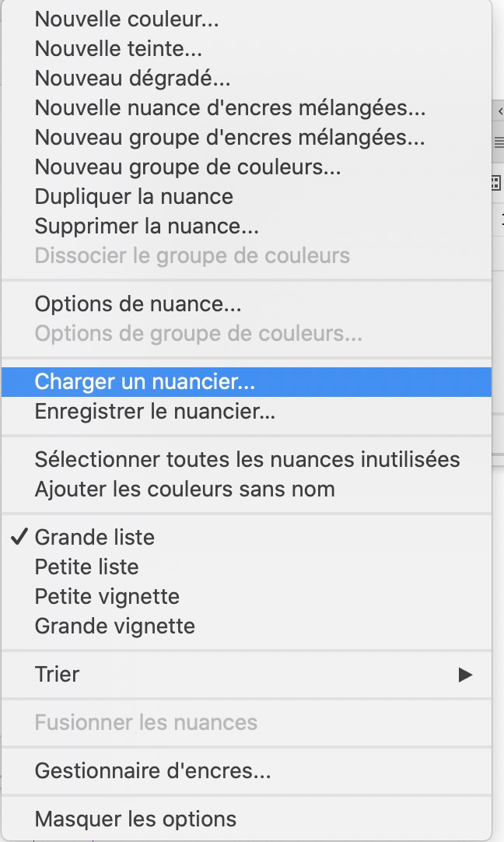Select the Nouvelle teinte menu entry
This screenshot has width=504, height=842.
(x=118, y=49)
